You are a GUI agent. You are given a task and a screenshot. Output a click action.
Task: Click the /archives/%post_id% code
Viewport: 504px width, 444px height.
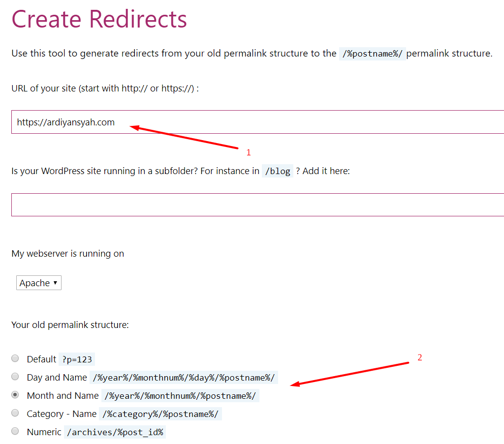[115, 432]
